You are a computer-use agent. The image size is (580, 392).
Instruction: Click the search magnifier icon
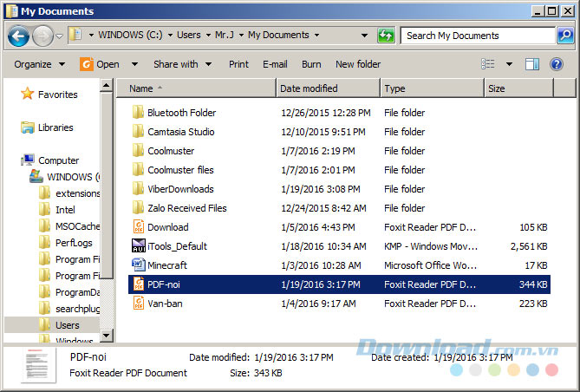pyautogui.click(x=564, y=36)
